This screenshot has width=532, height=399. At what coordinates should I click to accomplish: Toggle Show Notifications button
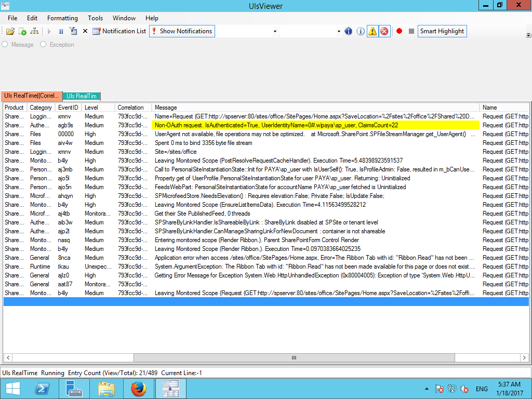click(182, 31)
